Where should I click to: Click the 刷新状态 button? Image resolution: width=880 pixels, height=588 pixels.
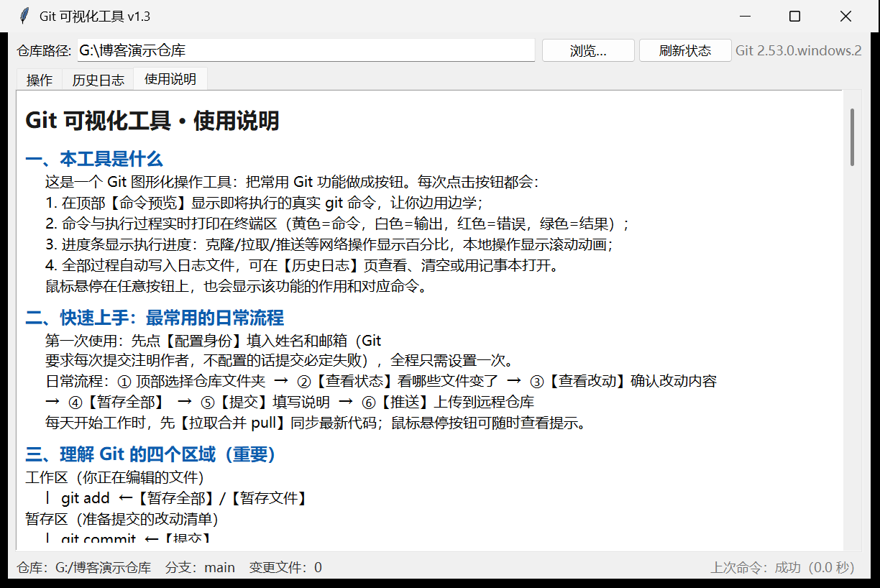tap(685, 50)
